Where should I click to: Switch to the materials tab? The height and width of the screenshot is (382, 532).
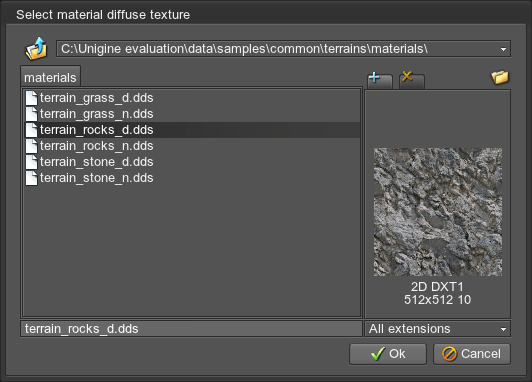[x=50, y=78]
